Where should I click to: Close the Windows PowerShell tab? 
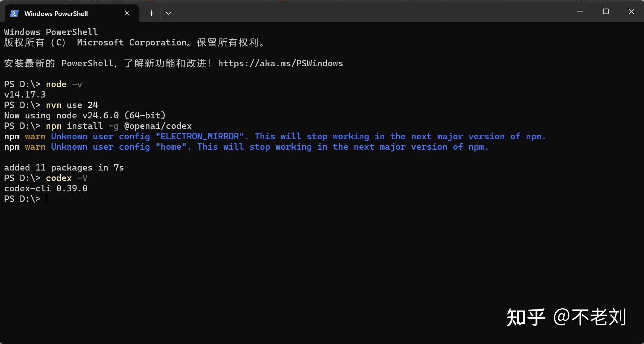point(127,13)
